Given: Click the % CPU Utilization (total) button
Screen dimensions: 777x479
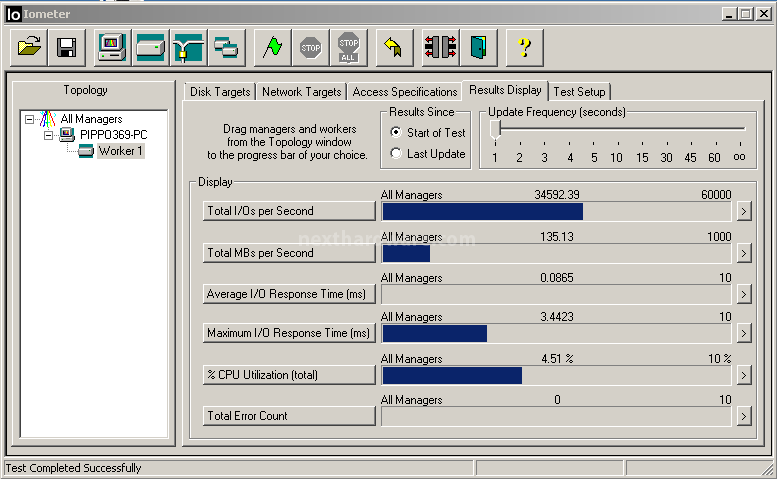Looking at the screenshot, I should [289, 374].
